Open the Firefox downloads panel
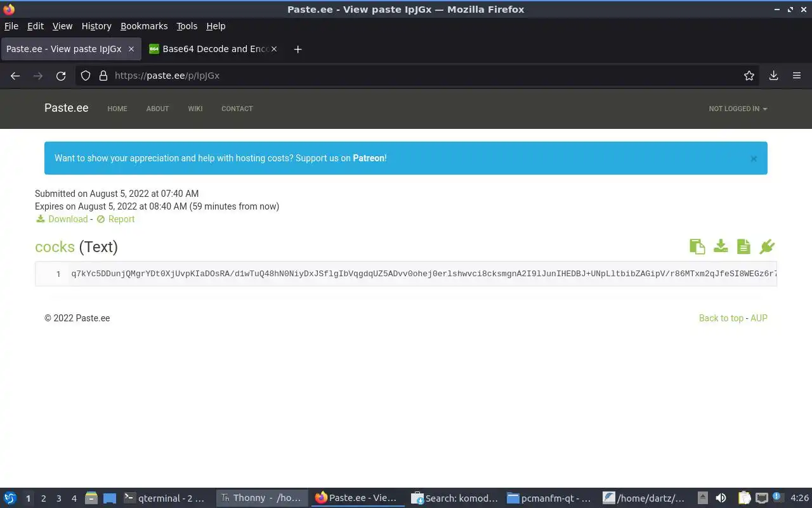812x508 pixels. coord(774,76)
